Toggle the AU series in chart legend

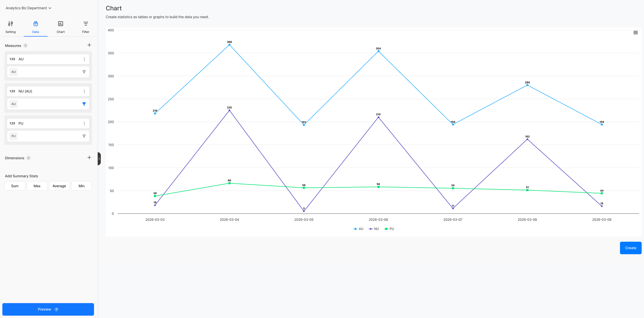(359, 229)
